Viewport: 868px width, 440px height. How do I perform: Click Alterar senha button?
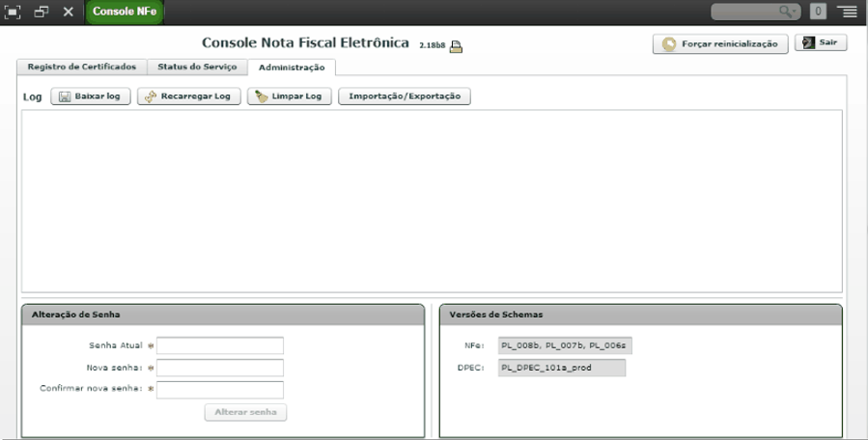(x=246, y=412)
